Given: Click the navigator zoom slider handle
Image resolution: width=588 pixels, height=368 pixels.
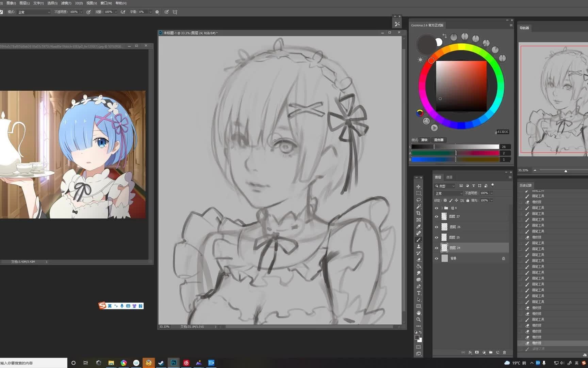Looking at the screenshot, I should [566, 171].
